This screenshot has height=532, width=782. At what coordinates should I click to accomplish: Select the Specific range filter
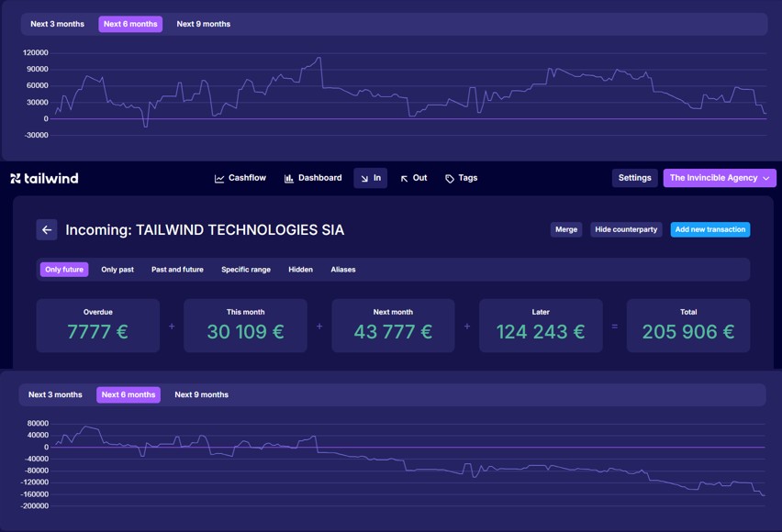tap(246, 270)
